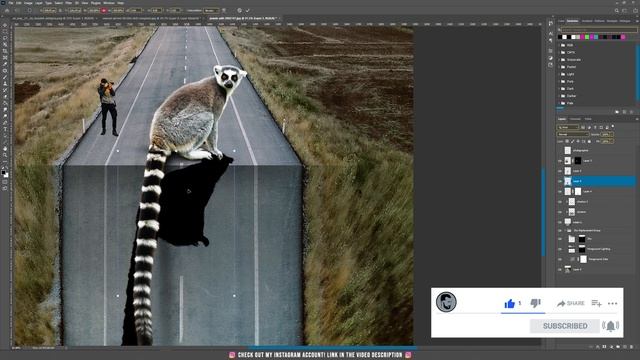Open the Interpolation dropdown in options bar
Image resolution: width=640 pixels, height=360 pixels.
click(211, 10)
